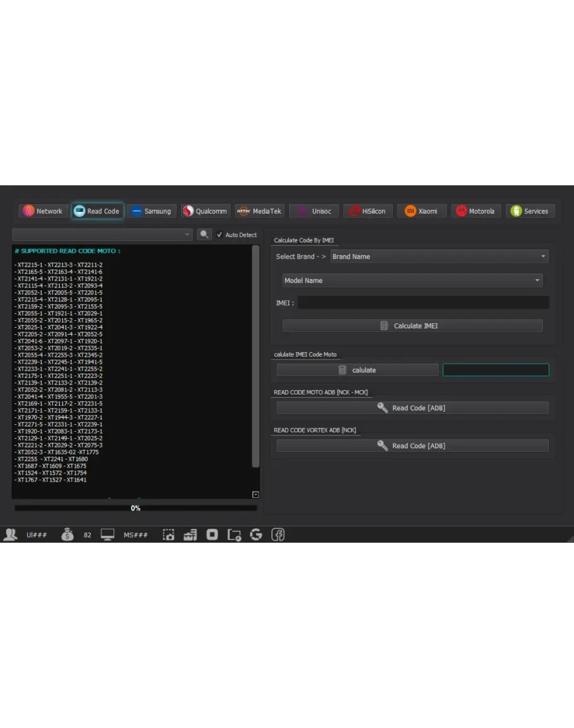Click the users icon in status bar
The image size is (574, 728).
11,534
